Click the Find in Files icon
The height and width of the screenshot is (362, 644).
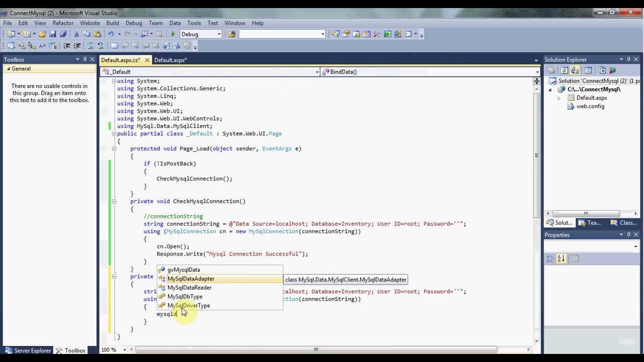(x=231, y=34)
